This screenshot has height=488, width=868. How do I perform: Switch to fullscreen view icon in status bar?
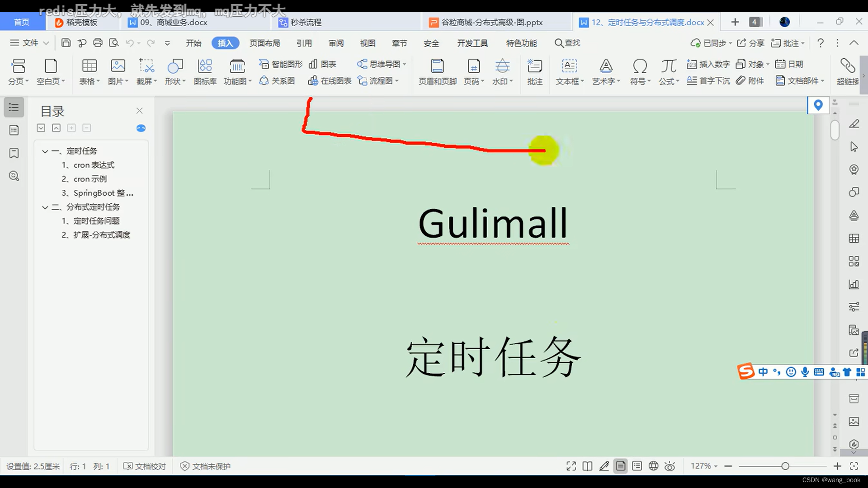(571, 466)
